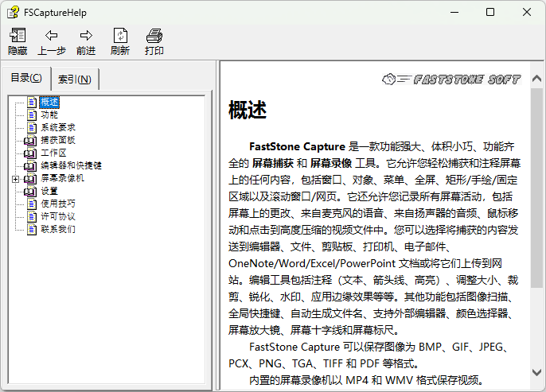Open the 设置 topic
Screen dimensions: 546x392
(49, 192)
